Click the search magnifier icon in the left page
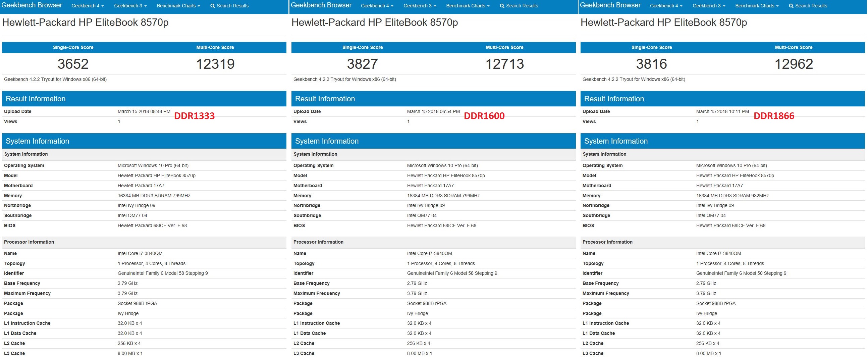The width and height of the screenshot is (868, 357). pyautogui.click(x=213, y=6)
